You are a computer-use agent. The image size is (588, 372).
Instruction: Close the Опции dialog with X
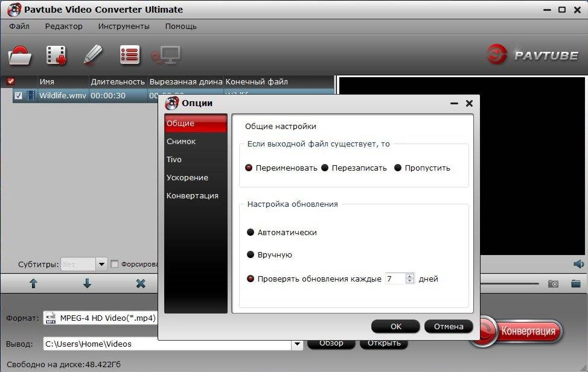[x=469, y=103]
